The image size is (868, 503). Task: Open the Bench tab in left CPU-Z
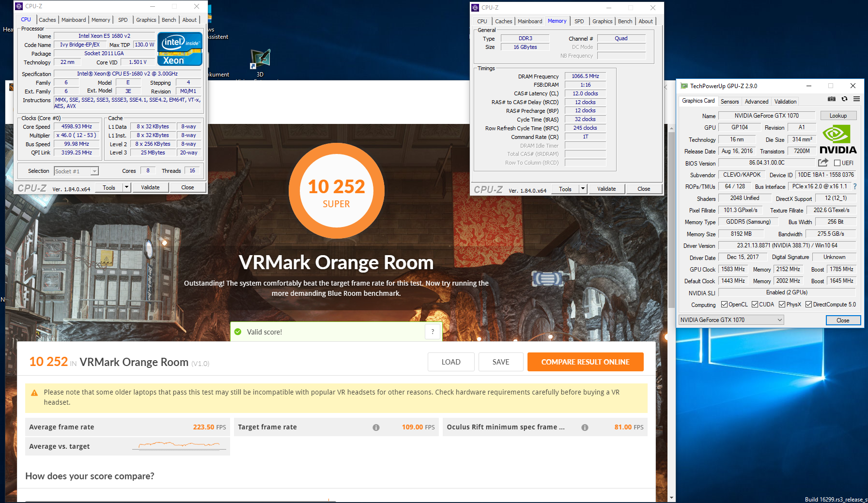(169, 20)
